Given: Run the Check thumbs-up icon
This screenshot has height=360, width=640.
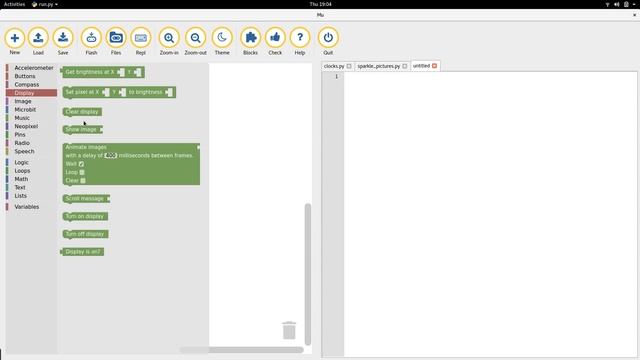Looking at the screenshot, I should pyautogui.click(x=275, y=38).
